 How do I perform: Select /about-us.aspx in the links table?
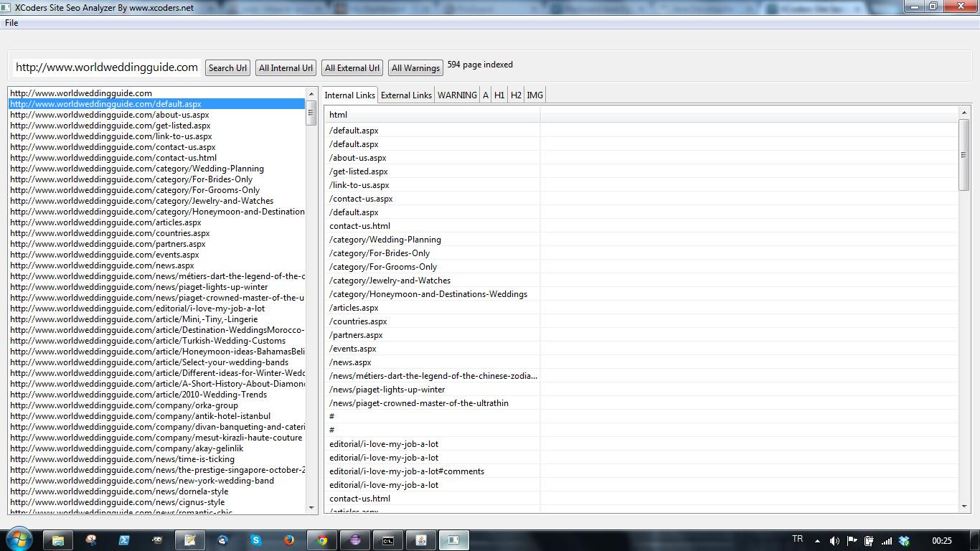point(641,158)
